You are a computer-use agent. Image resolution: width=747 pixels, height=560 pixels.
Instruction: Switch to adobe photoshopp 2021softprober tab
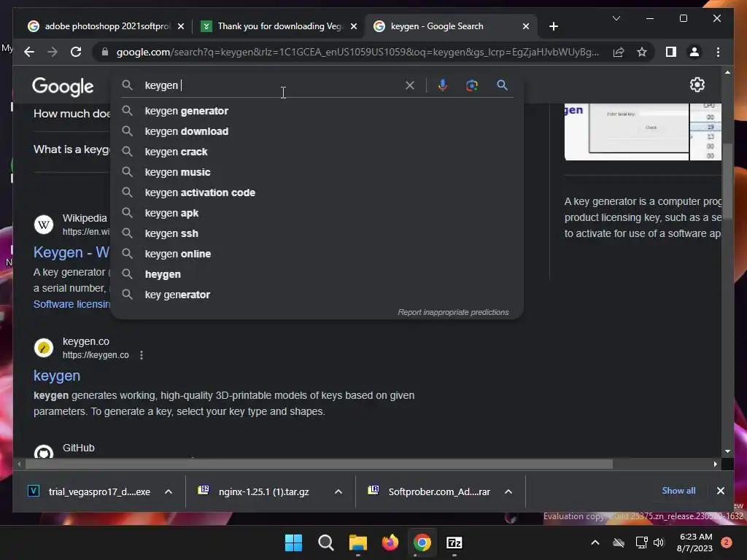(106, 26)
